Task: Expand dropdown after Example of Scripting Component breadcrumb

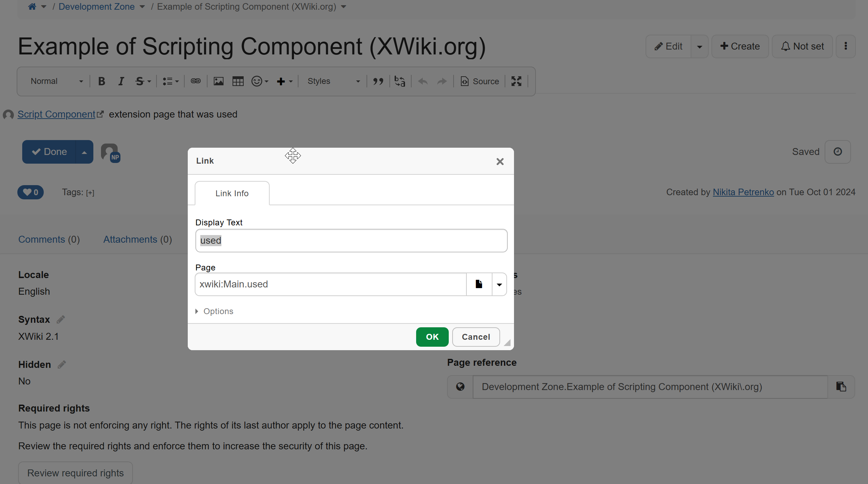Action: [344, 7]
